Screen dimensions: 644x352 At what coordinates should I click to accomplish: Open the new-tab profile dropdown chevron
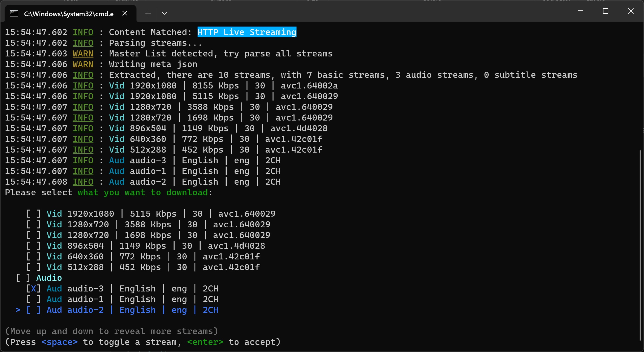[x=164, y=13]
